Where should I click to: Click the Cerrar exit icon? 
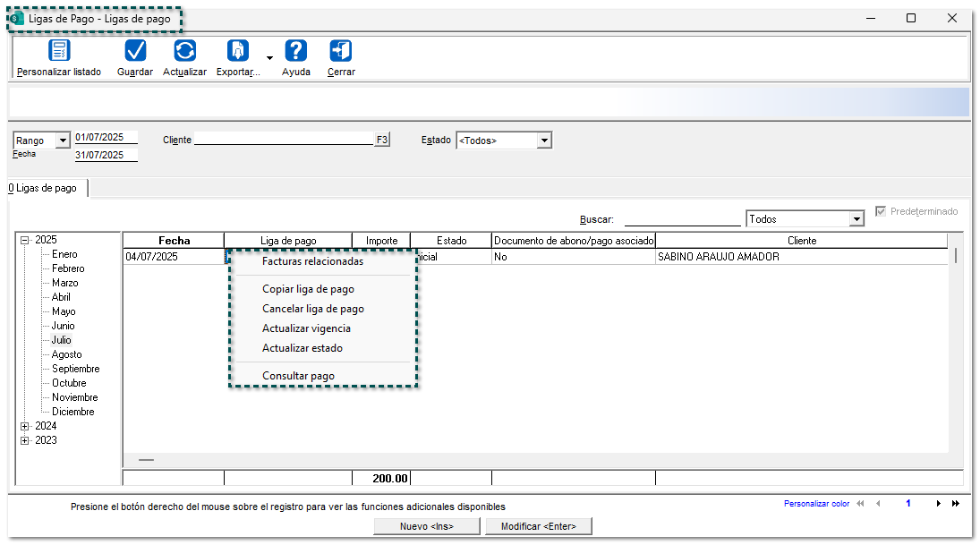(341, 51)
